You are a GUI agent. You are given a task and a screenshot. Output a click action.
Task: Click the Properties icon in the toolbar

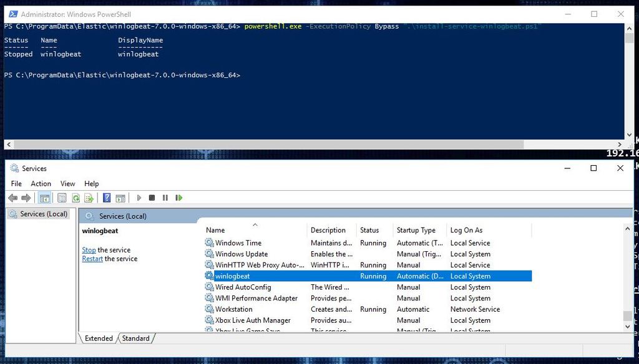tap(62, 198)
